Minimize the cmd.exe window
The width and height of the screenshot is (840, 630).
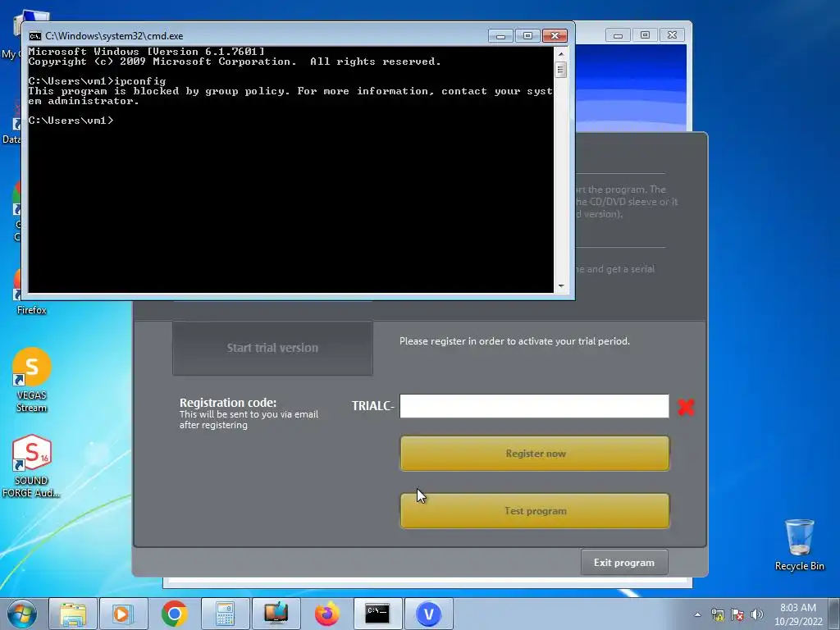(x=501, y=36)
